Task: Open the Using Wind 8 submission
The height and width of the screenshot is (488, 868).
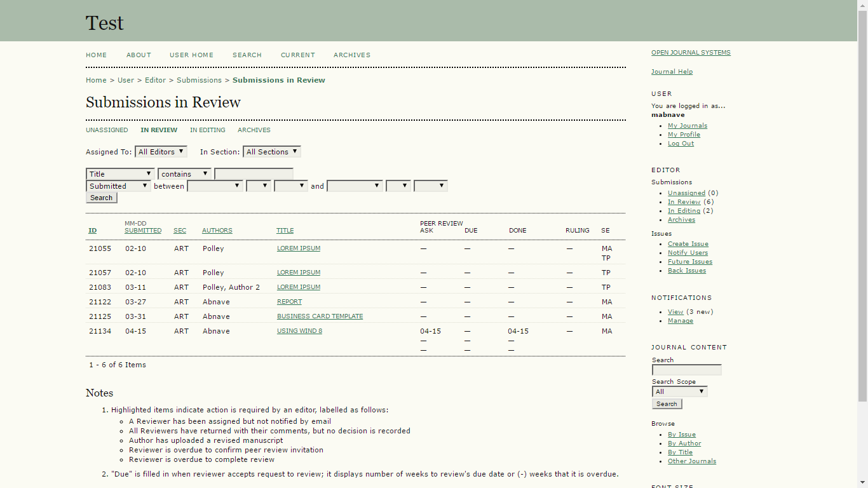Action: click(x=300, y=331)
